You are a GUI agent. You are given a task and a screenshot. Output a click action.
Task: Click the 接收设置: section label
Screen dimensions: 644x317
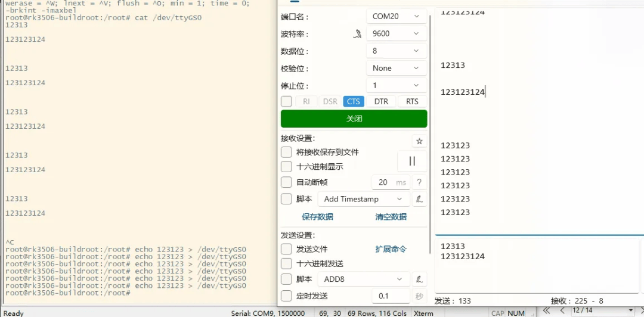[x=298, y=138]
